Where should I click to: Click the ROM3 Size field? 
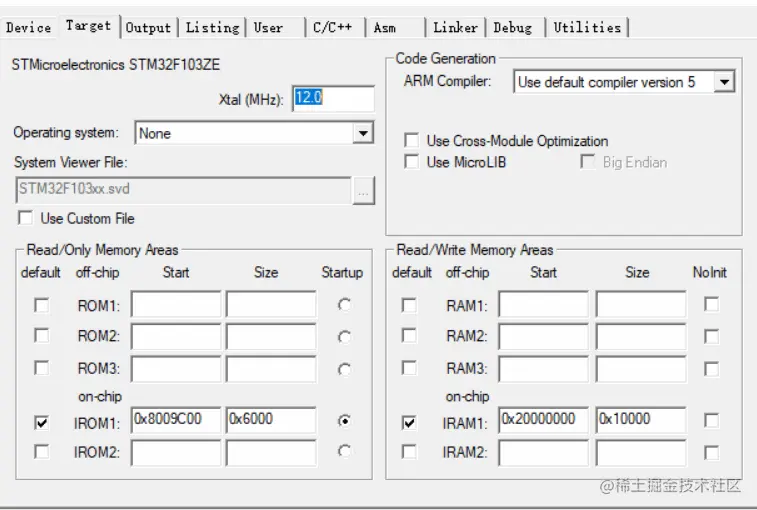click(271, 369)
